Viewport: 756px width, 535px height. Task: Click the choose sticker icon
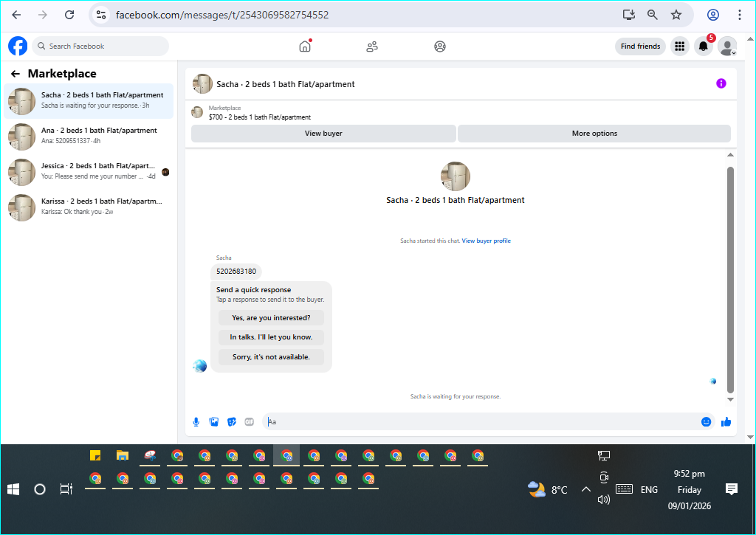[x=232, y=422]
